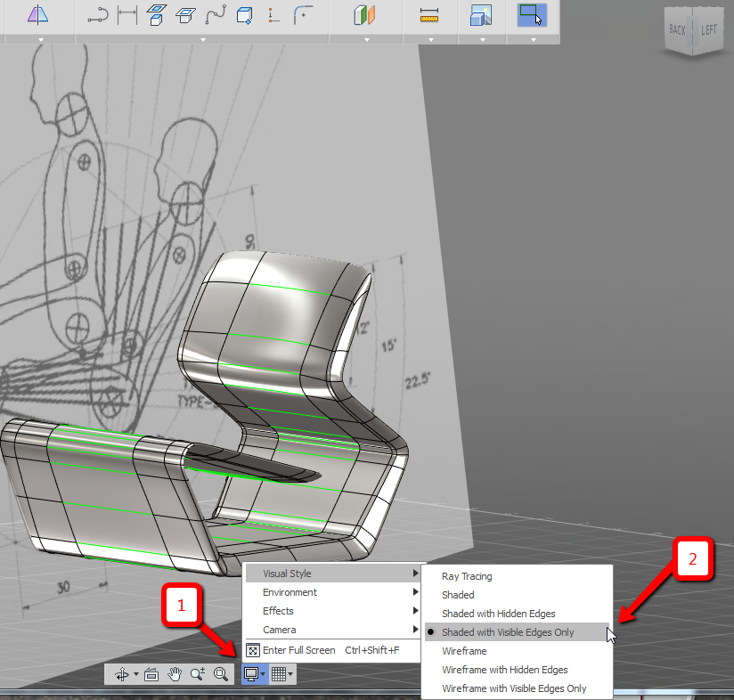The width and height of the screenshot is (734, 700).
Task: Open the Effects submenu
Action: (x=278, y=611)
